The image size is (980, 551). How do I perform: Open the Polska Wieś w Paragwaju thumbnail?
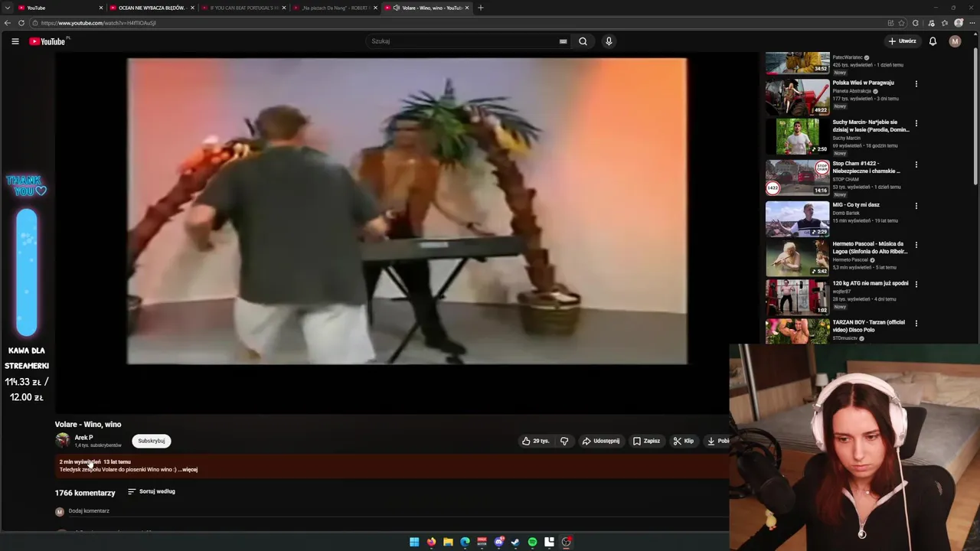coord(797,96)
